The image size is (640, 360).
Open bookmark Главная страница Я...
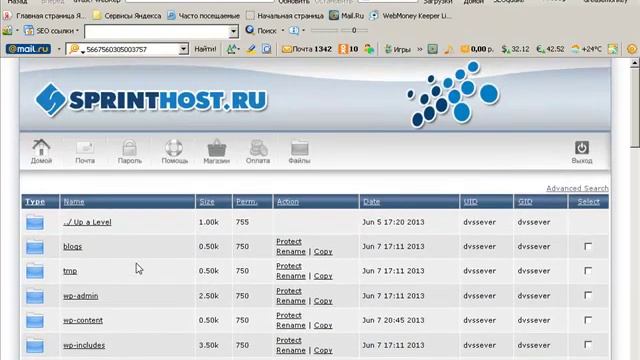[x=45, y=16]
